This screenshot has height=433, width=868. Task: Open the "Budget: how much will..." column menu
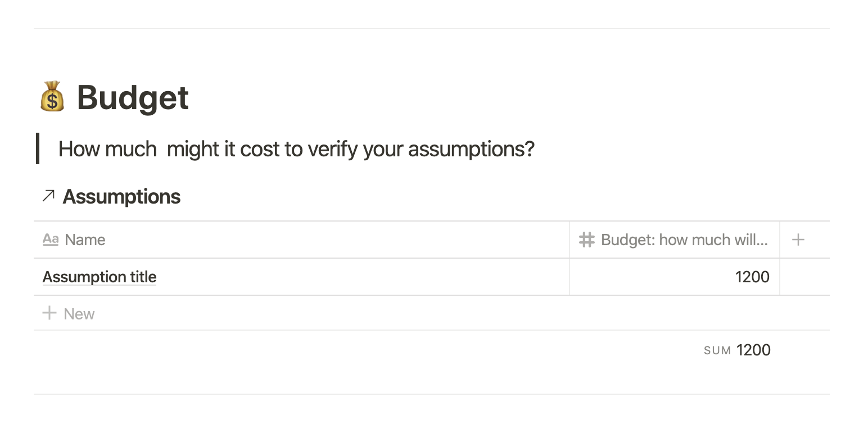tap(684, 240)
